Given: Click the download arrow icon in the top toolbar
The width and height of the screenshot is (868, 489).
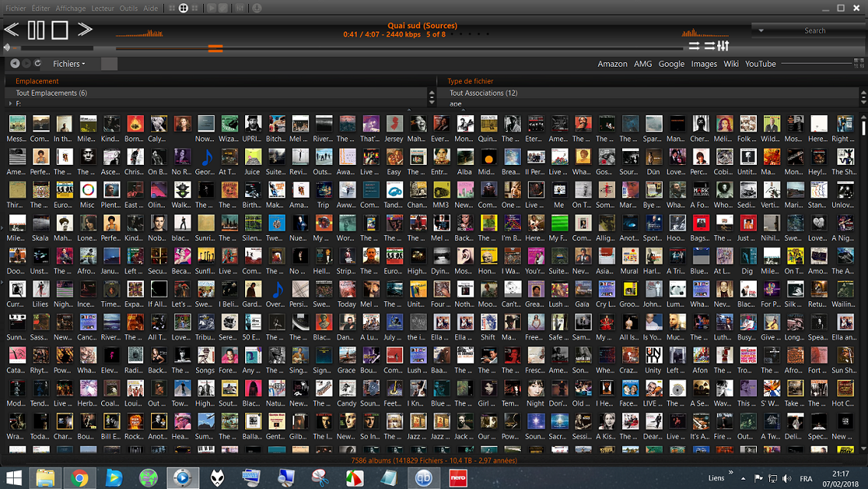Looking at the screenshot, I should coord(257,8).
